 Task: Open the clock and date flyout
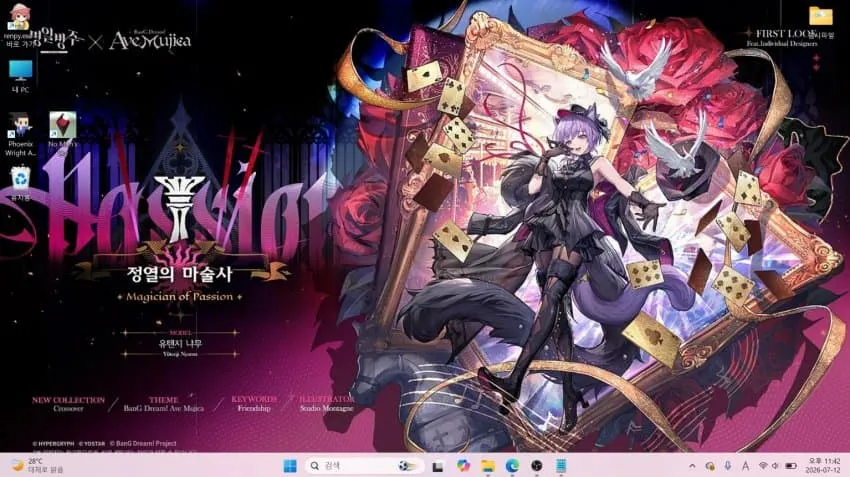823,466
